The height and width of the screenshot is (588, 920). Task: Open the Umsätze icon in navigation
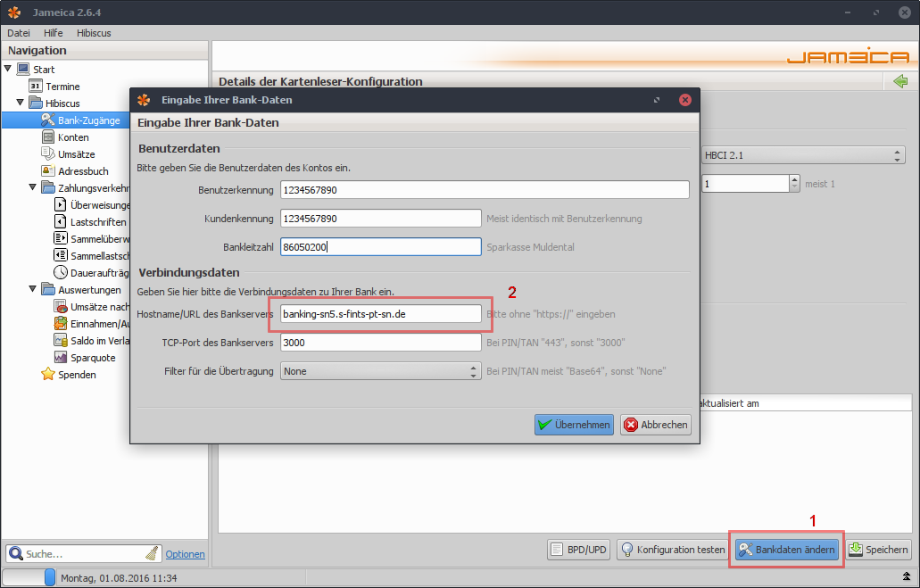click(48, 153)
